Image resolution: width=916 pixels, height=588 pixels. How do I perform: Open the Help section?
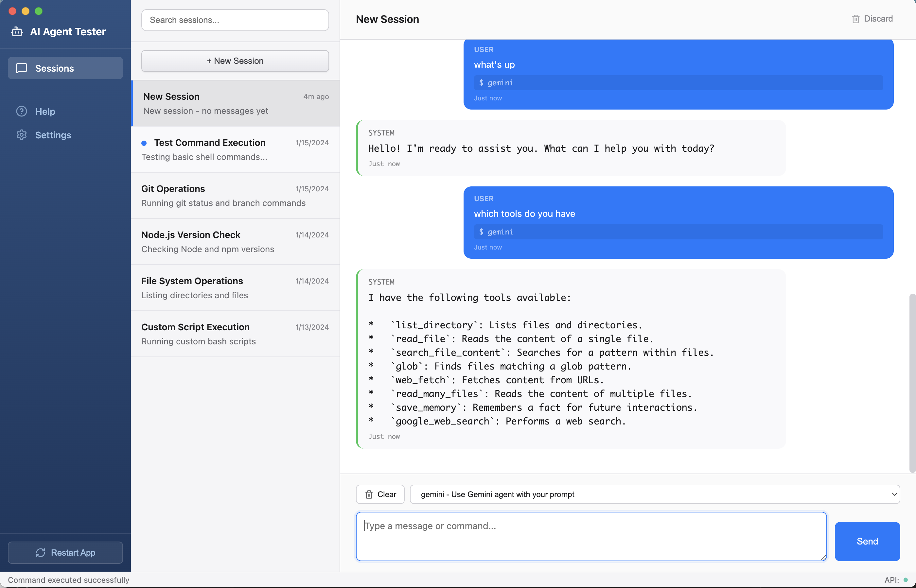point(46,111)
